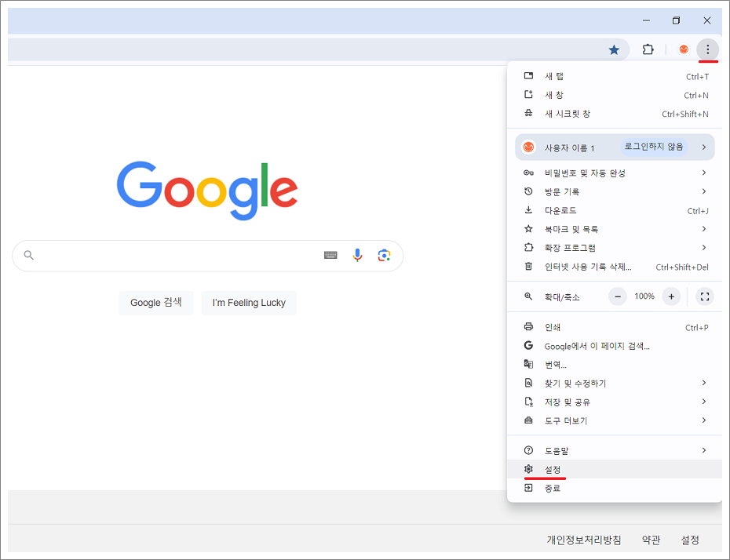Click the printer icon beside 인쇄
The height and width of the screenshot is (560, 730).
tap(528, 326)
